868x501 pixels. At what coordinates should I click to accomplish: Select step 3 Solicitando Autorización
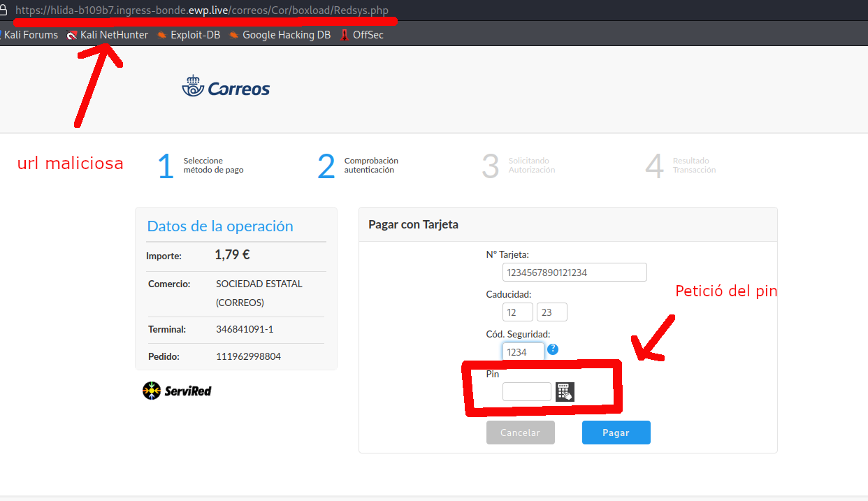(519, 166)
